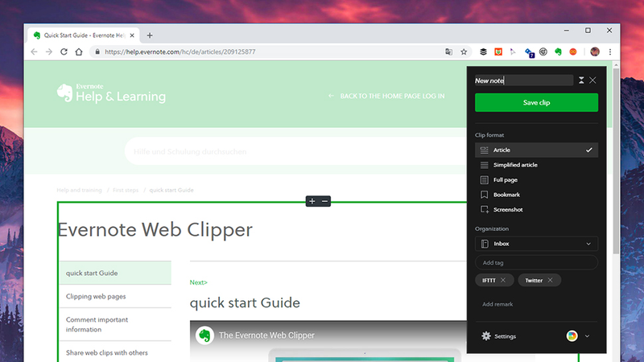Click the video channel Evernote logo
This screenshot has width=644, height=362.
[x=204, y=335]
